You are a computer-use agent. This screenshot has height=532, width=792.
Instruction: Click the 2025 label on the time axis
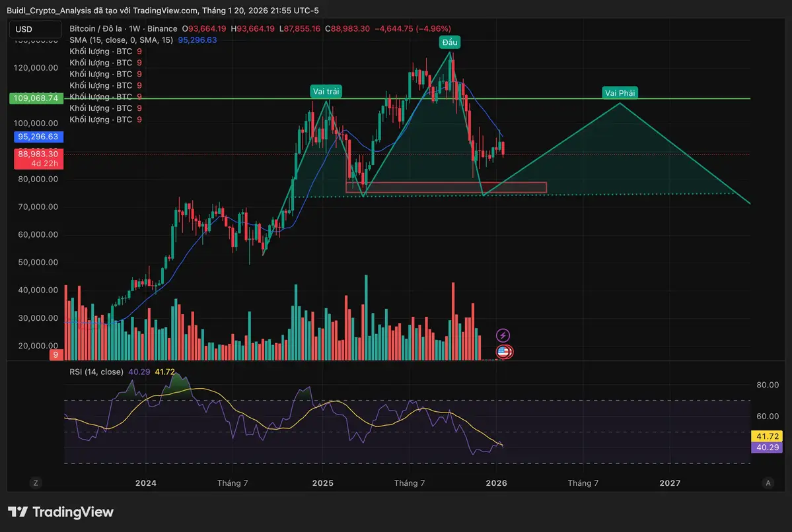(x=322, y=482)
